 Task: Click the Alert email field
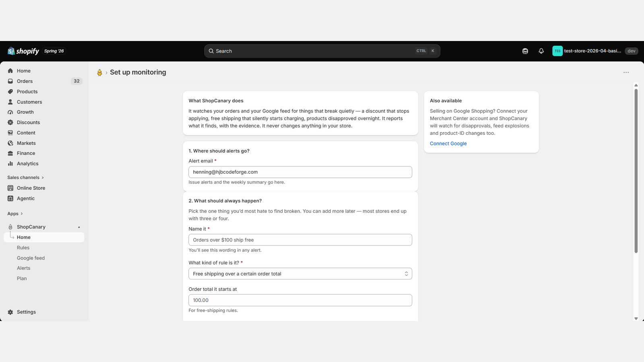[300, 172]
